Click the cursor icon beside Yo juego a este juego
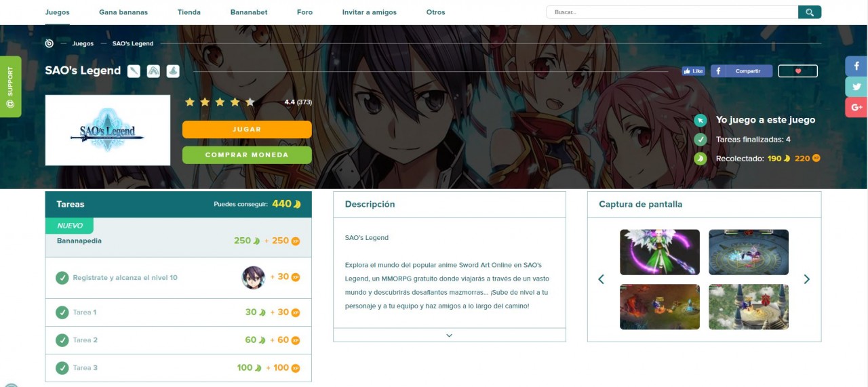Screen dimensions: 868x387 [x=701, y=120]
